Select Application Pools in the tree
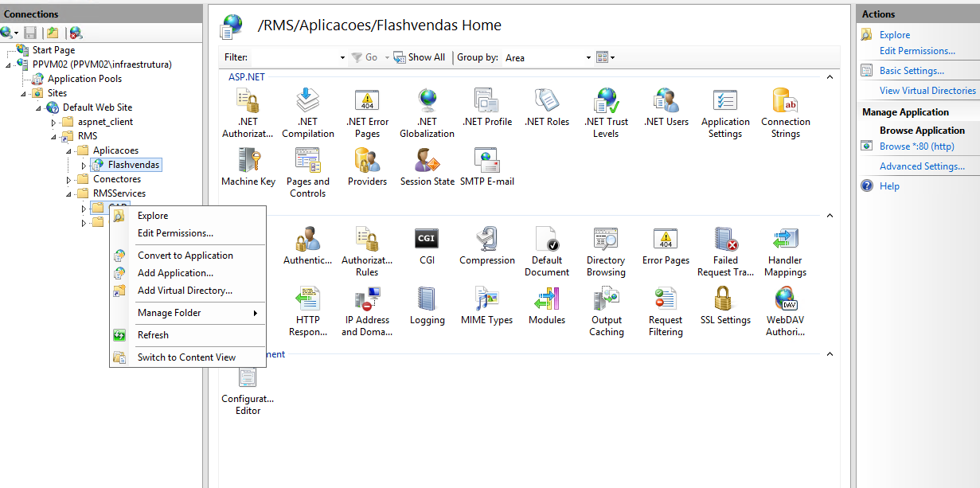The width and height of the screenshot is (980, 488). point(84,79)
